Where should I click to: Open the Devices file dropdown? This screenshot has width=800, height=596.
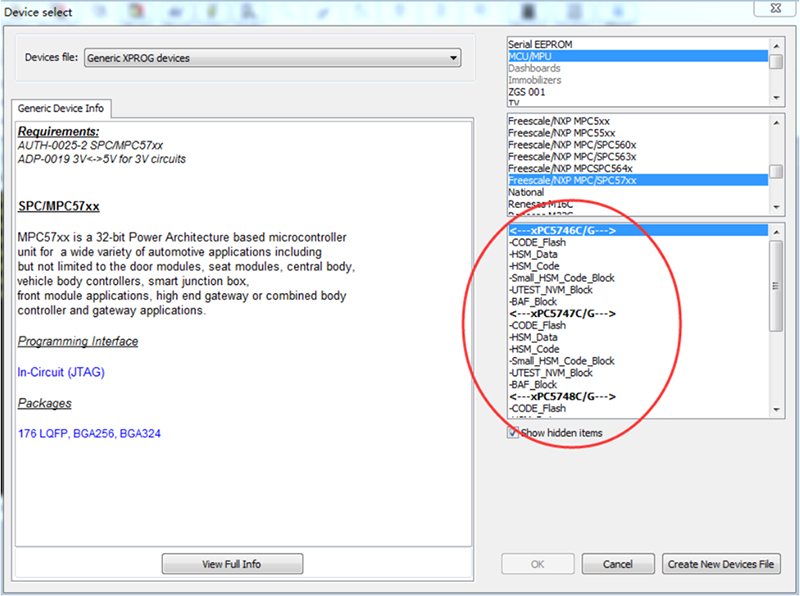[272, 58]
